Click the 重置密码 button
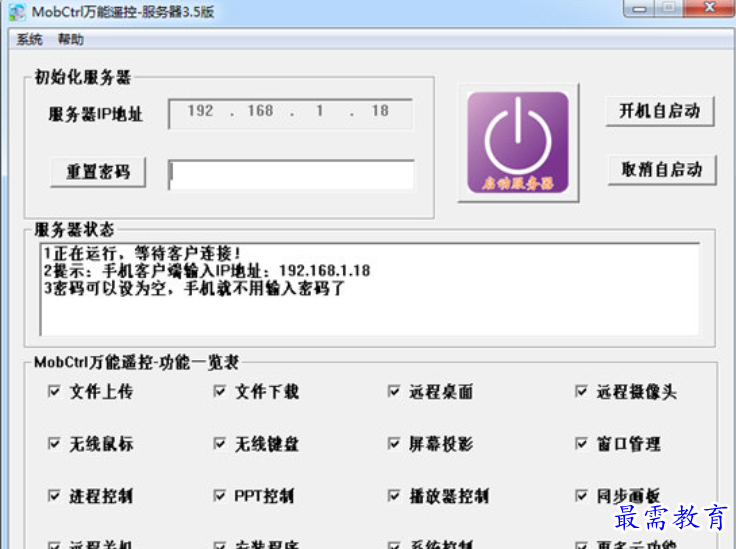 [x=98, y=172]
